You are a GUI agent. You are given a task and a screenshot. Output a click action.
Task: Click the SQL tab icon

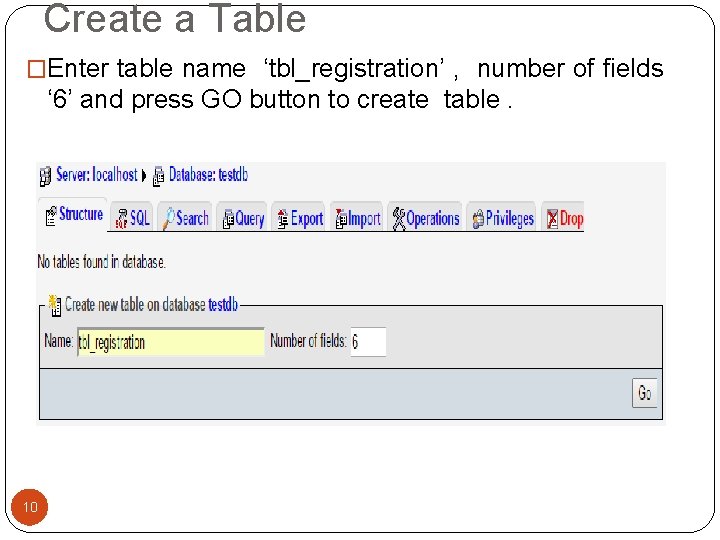(x=122, y=218)
